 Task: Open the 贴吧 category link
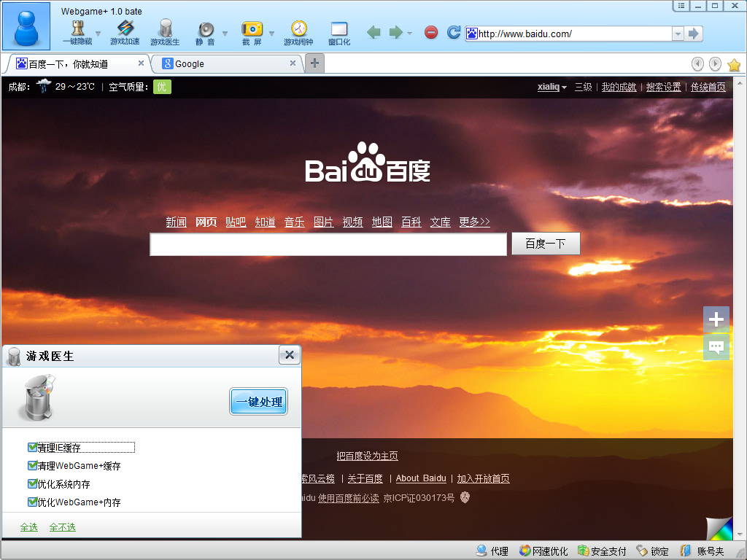tap(236, 222)
